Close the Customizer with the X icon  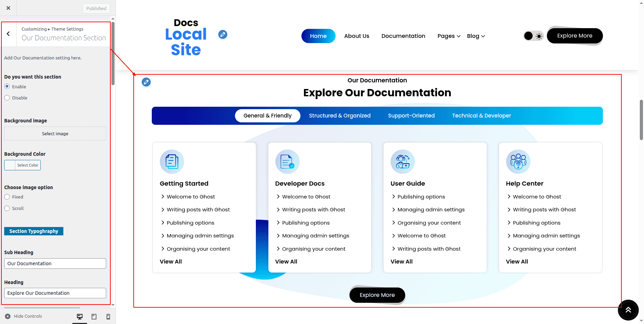[x=8, y=8]
